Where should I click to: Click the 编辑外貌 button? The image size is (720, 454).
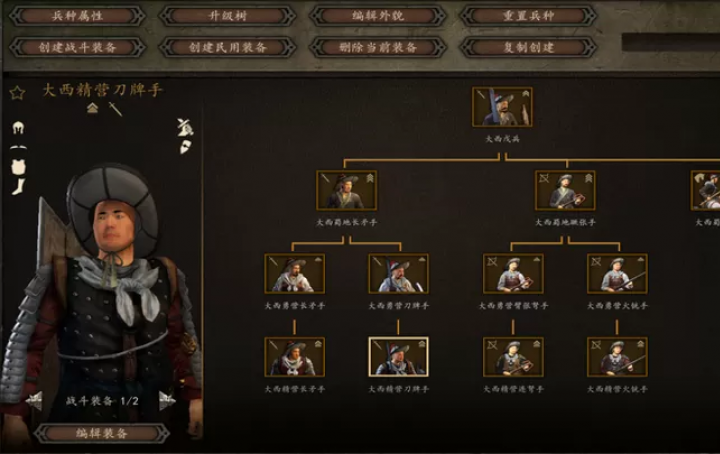point(378,16)
